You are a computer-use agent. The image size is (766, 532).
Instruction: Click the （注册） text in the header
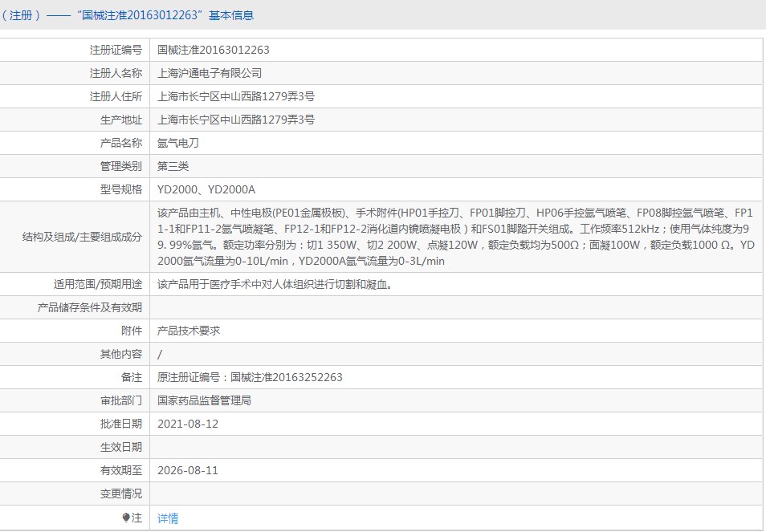click(21, 15)
